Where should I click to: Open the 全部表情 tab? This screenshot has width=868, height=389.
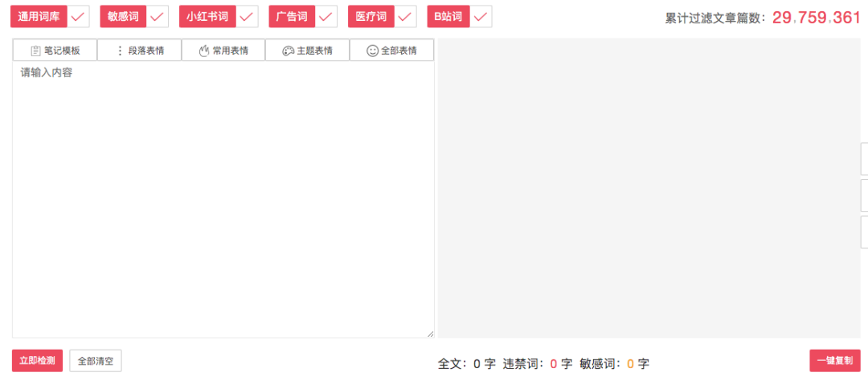[x=391, y=51]
